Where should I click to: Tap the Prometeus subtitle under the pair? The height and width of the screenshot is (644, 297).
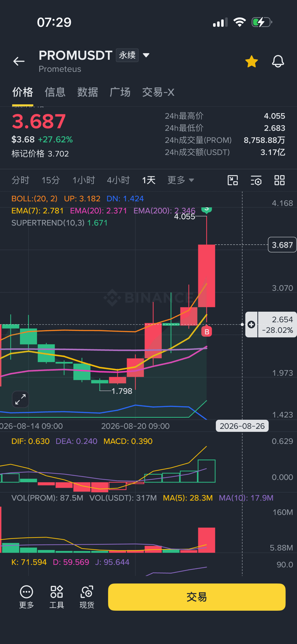click(x=60, y=69)
